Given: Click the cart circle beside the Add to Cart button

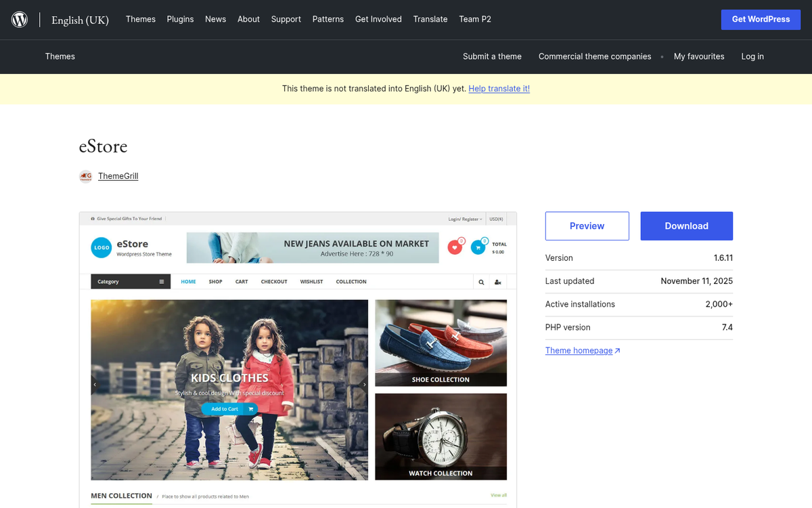Looking at the screenshot, I should [x=250, y=409].
